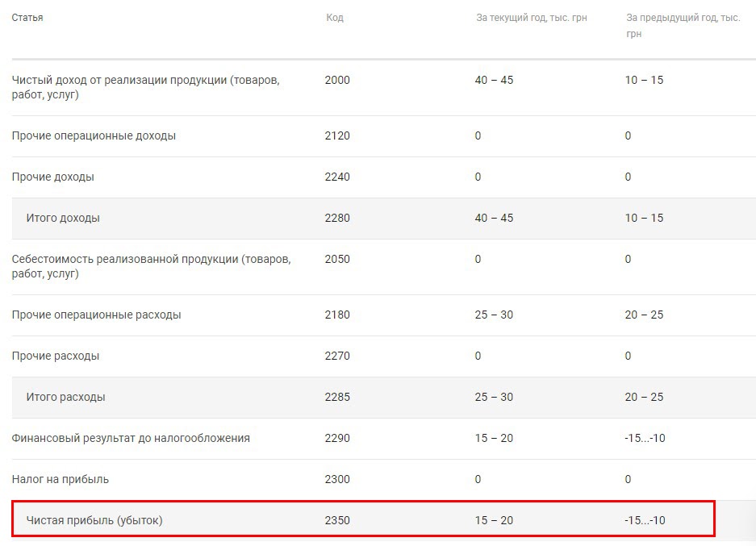Click the 'За текущий год, тыс. грн' header
756x546 pixels.
531,18
